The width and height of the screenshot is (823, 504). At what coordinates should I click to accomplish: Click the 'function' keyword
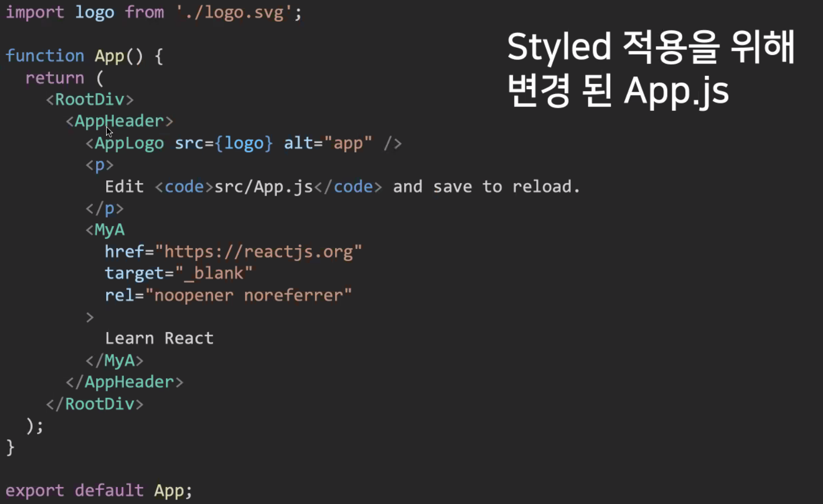pos(45,56)
